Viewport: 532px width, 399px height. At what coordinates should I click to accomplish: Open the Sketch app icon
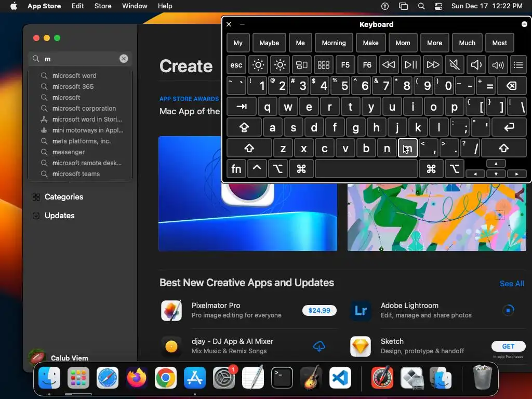pyautogui.click(x=361, y=347)
